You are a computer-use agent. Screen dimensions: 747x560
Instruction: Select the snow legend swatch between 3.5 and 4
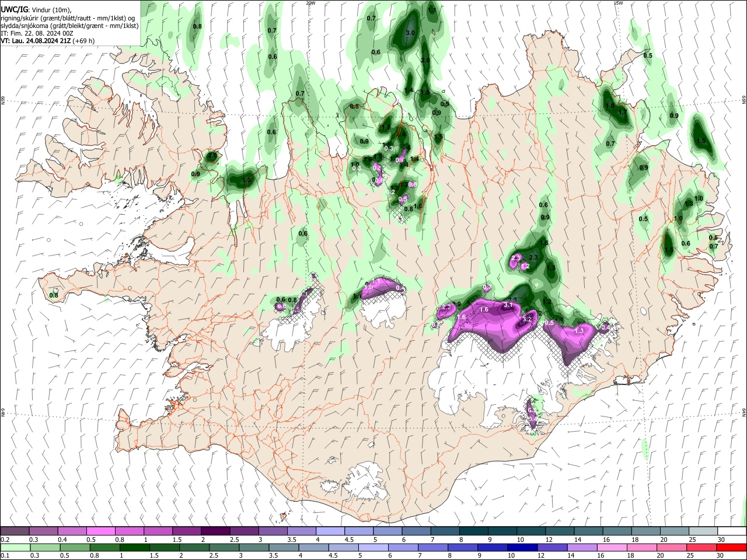point(301,531)
